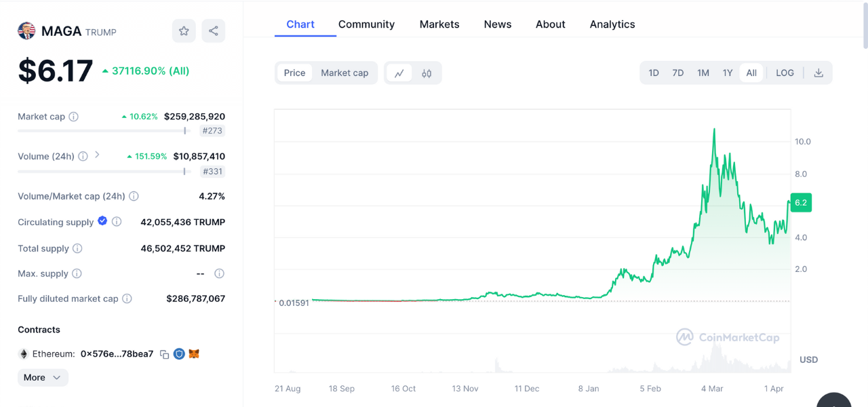The width and height of the screenshot is (868, 407).
Task: Switch chart to Market cap view
Action: pos(344,73)
